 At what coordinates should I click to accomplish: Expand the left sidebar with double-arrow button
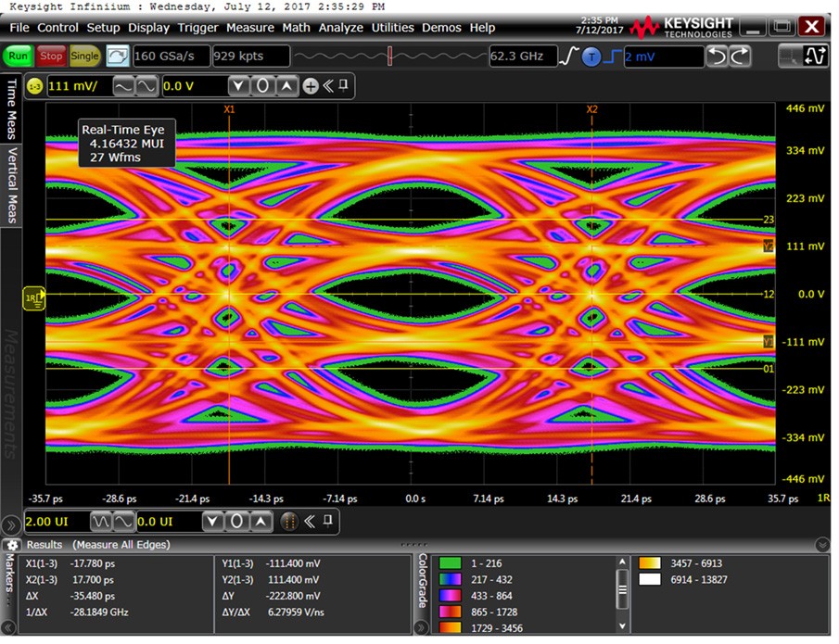pyautogui.click(x=11, y=526)
